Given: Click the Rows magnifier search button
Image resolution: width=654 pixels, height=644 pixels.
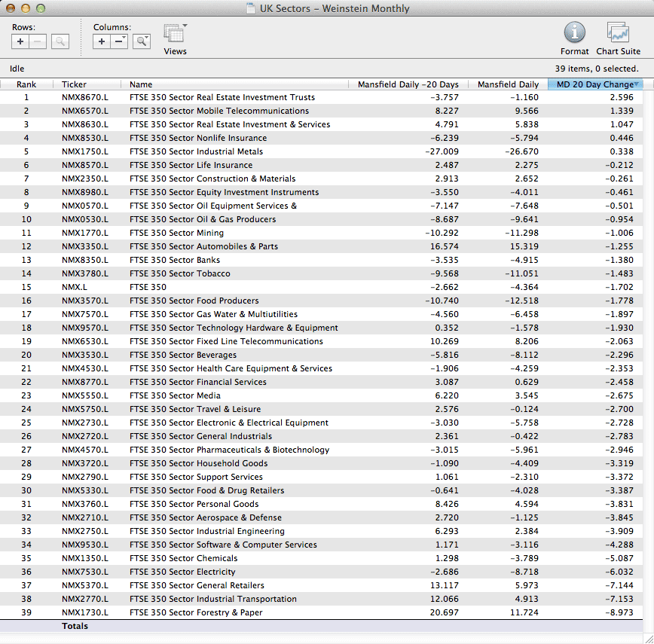Looking at the screenshot, I should 60,42.
